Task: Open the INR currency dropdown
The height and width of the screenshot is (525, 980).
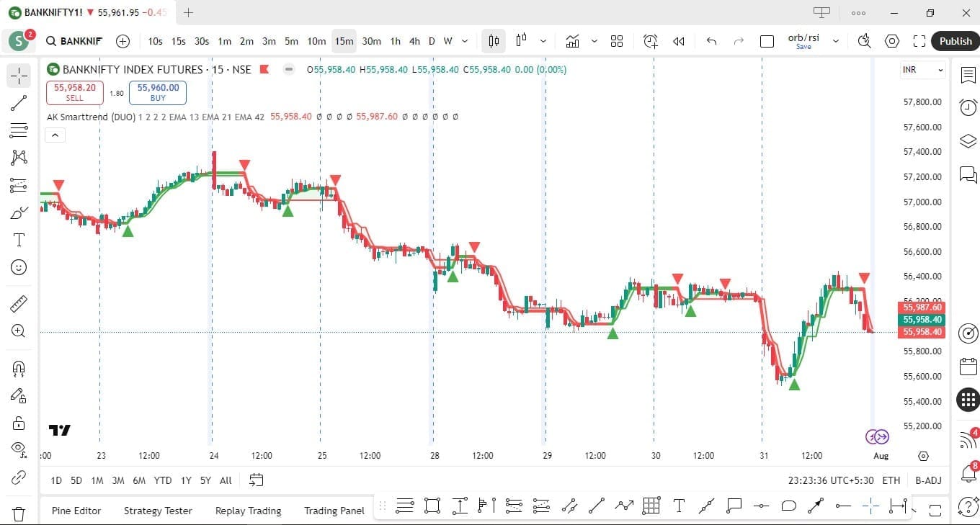Action: tap(922, 70)
